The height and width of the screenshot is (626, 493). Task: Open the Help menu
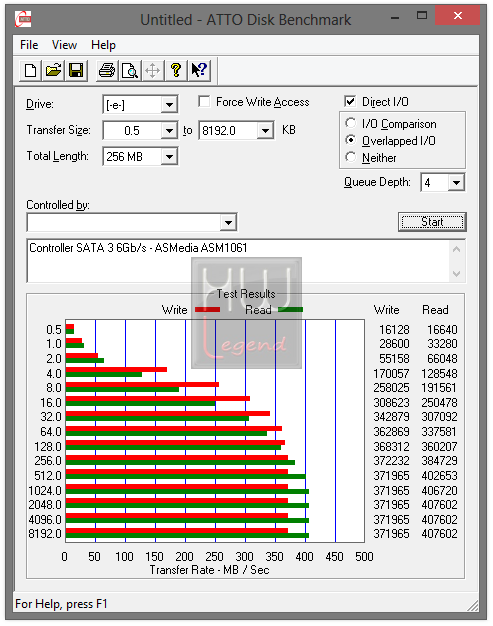coord(103,45)
